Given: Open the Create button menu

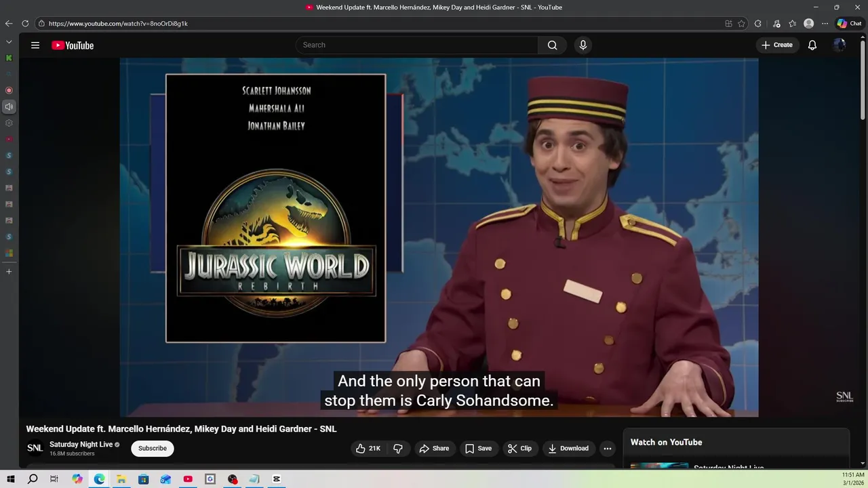Looking at the screenshot, I should point(777,45).
